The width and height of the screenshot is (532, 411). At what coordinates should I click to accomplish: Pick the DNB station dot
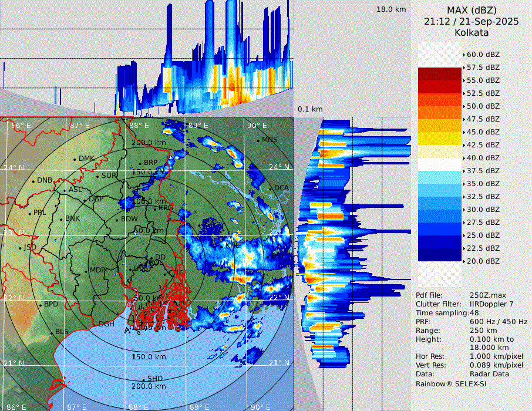(x=33, y=181)
